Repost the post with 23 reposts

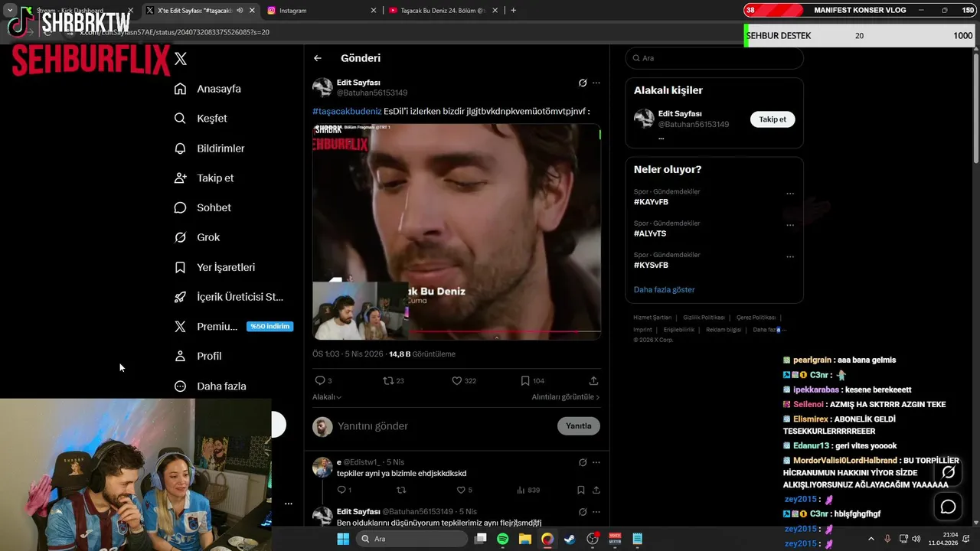tap(393, 380)
